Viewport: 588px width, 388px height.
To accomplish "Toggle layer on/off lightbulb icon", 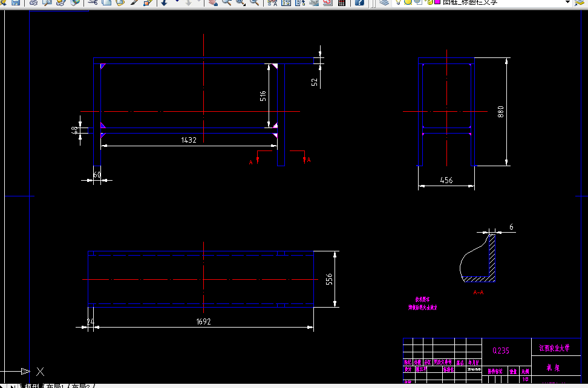I will [x=398, y=2].
